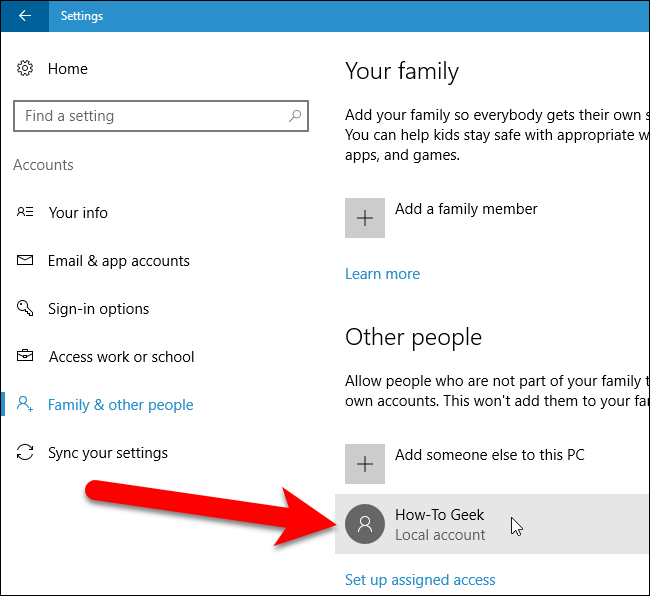The height and width of the screenshot is (596, 650).
Task: Click the Sign-in options key icon
Action: click(x=26, y=309)
